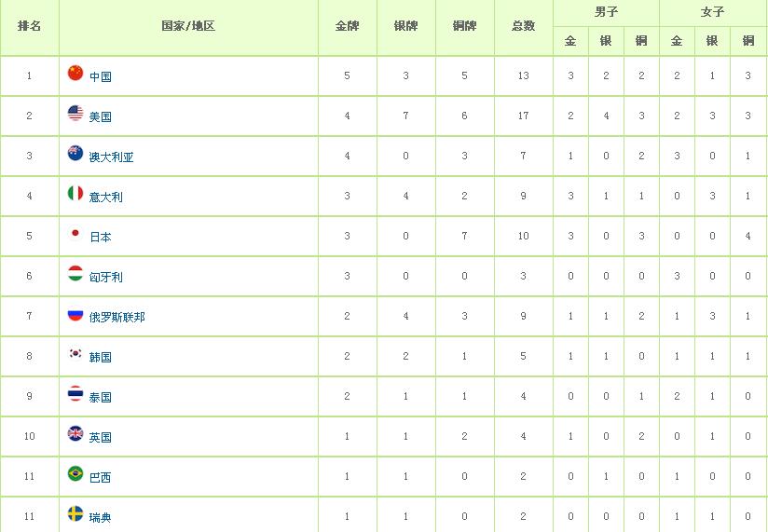Click the Brazil flag icon

[x=75, y=473]
